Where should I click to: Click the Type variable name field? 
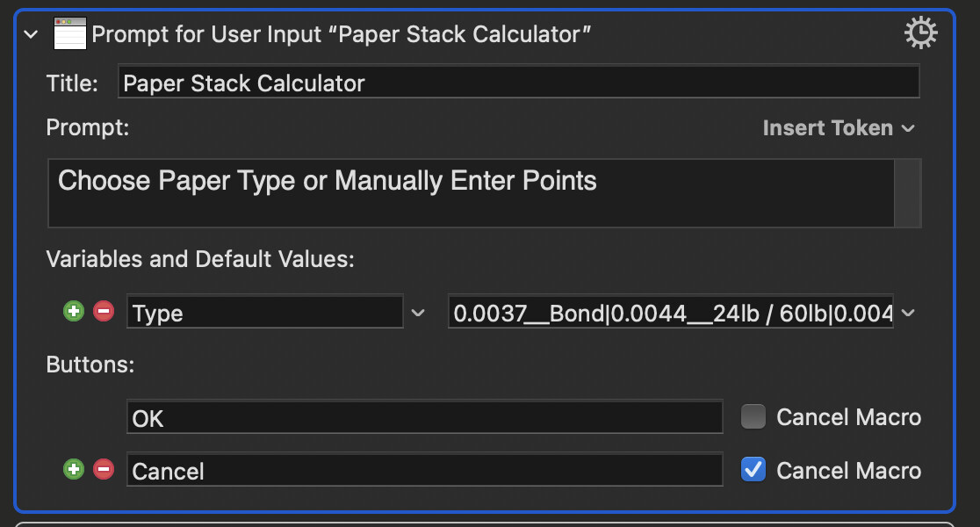tap(264, 313)
